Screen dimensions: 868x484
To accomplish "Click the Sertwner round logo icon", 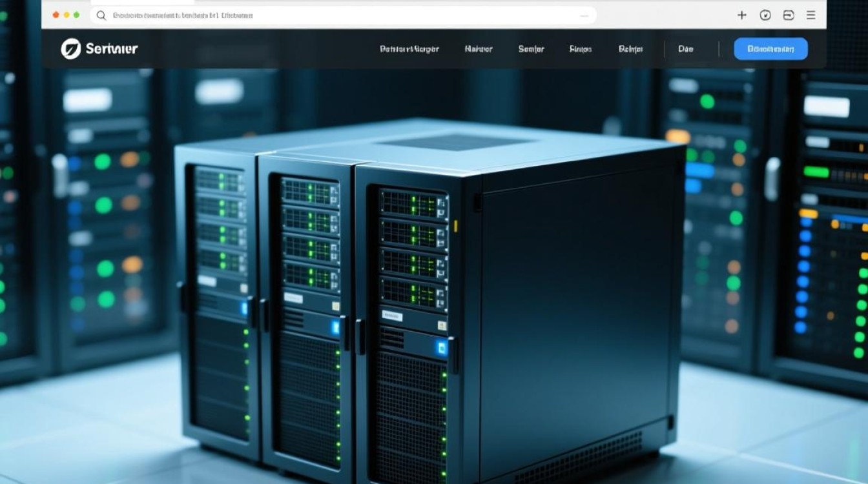I will [70, 48].
